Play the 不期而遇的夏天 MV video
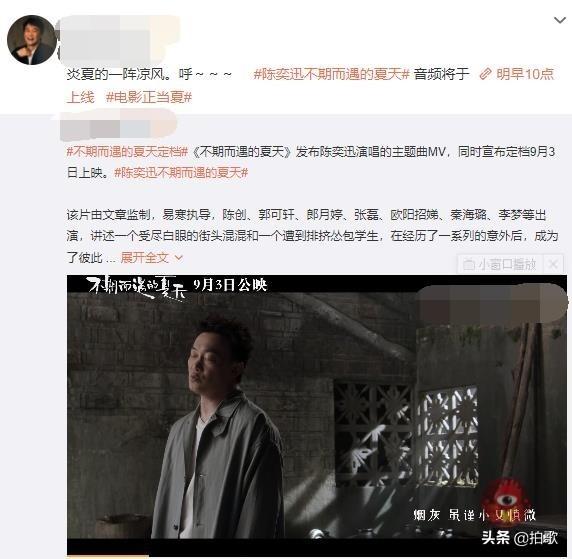This screenshot has width=572, height=559. click(x=317, y=415)
